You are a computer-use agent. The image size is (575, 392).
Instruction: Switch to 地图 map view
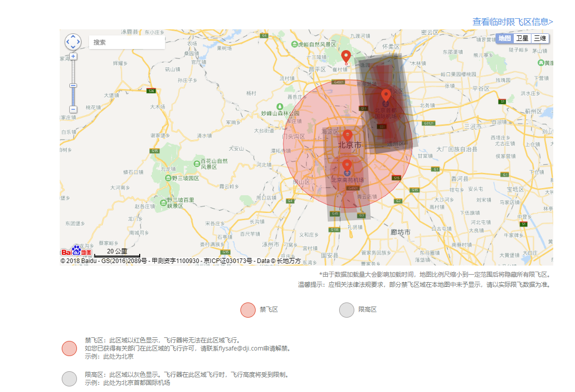pyautogui.click(x=504, y=38)
